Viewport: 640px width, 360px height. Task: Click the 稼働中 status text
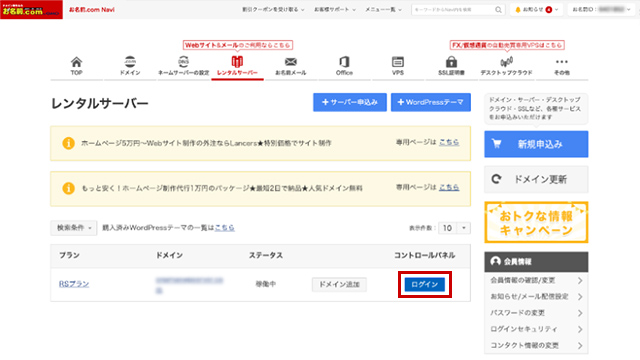coord(266,284)
